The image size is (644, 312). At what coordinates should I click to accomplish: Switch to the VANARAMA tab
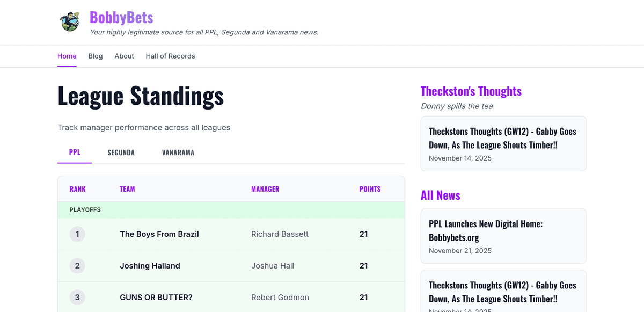click(178, 153)
